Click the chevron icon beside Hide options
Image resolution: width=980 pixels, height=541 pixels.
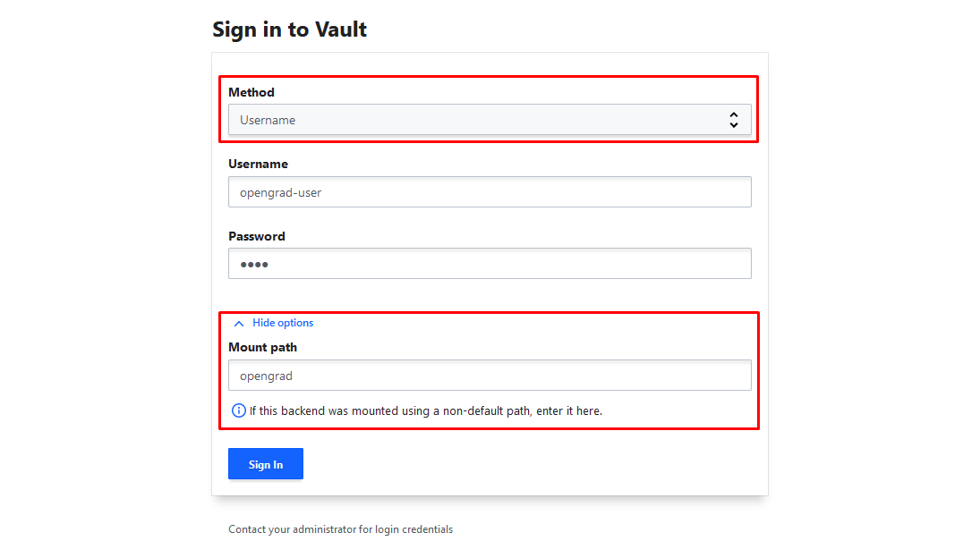pyautogui.click(x=238, y=324)
